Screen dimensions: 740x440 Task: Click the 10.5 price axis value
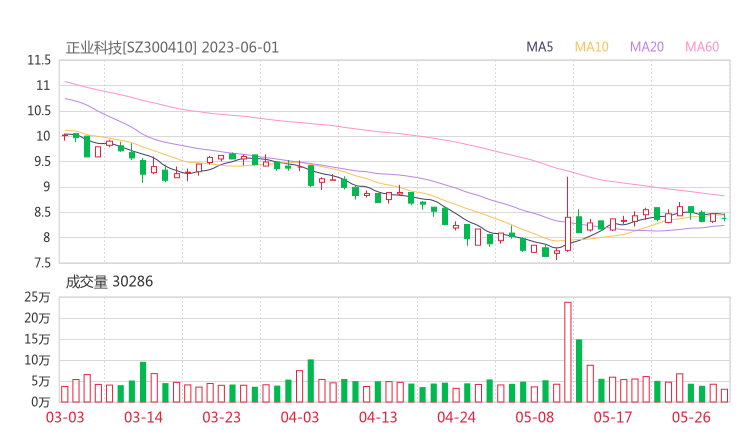(39, 111)
